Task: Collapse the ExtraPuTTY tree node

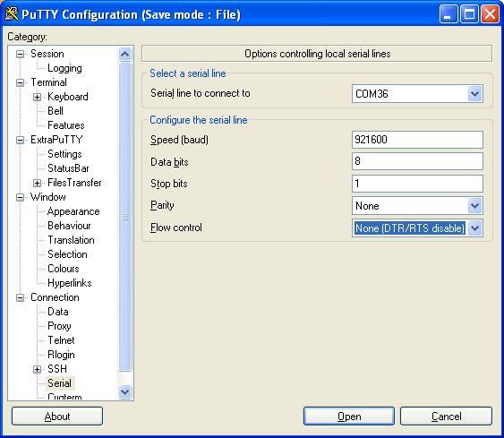Action: pos(20,140)
